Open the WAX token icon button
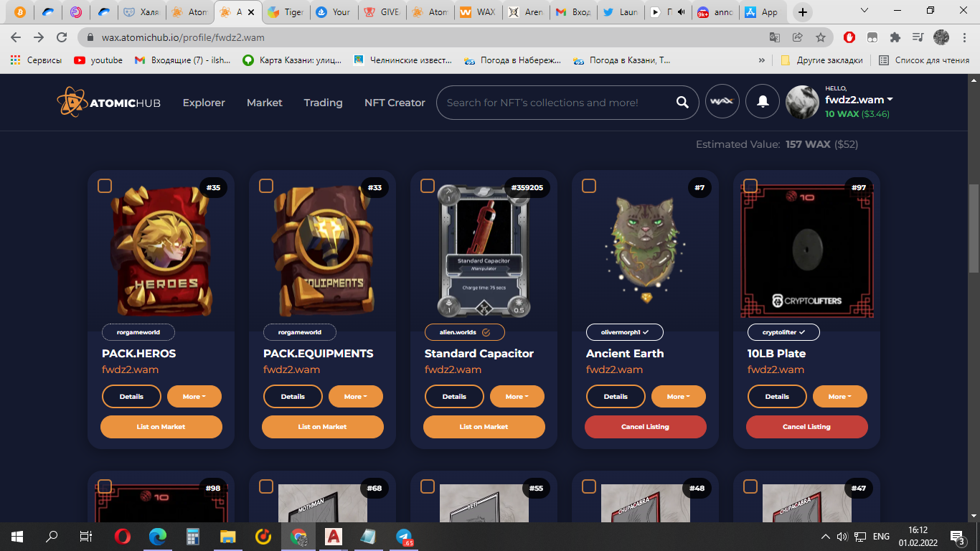Viewport: 980px width, 551px height. [722, 102]
